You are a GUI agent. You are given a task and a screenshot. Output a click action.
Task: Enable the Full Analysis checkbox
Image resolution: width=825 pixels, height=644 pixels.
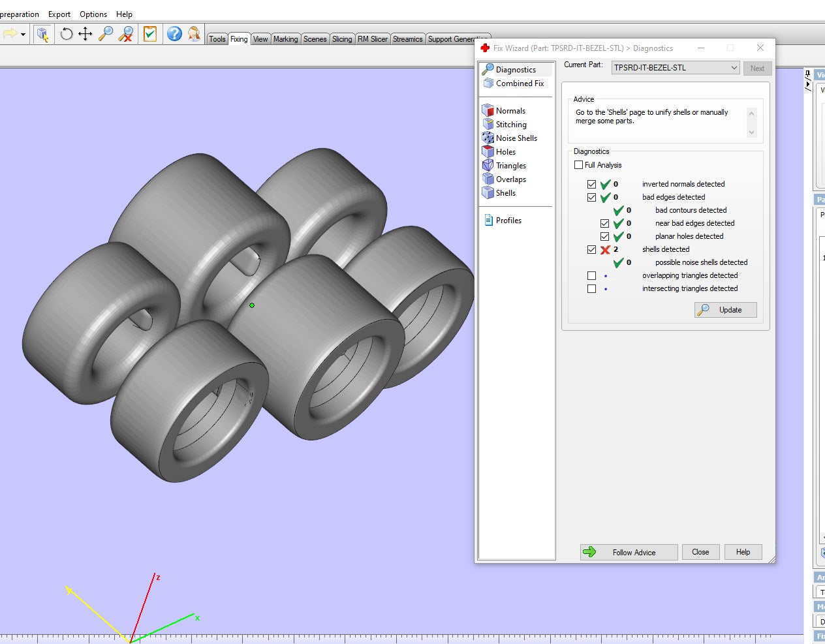tap(579, 165)
